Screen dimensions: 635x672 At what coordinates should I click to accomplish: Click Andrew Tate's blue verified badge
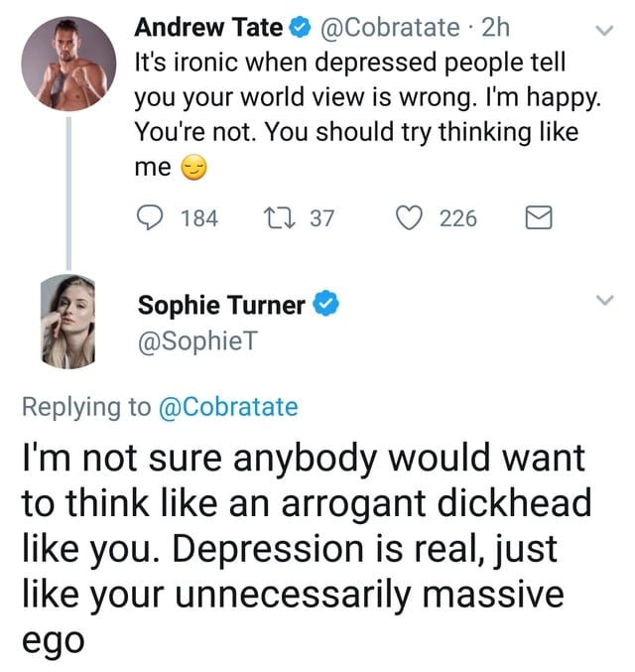click(x=300, y=28)
